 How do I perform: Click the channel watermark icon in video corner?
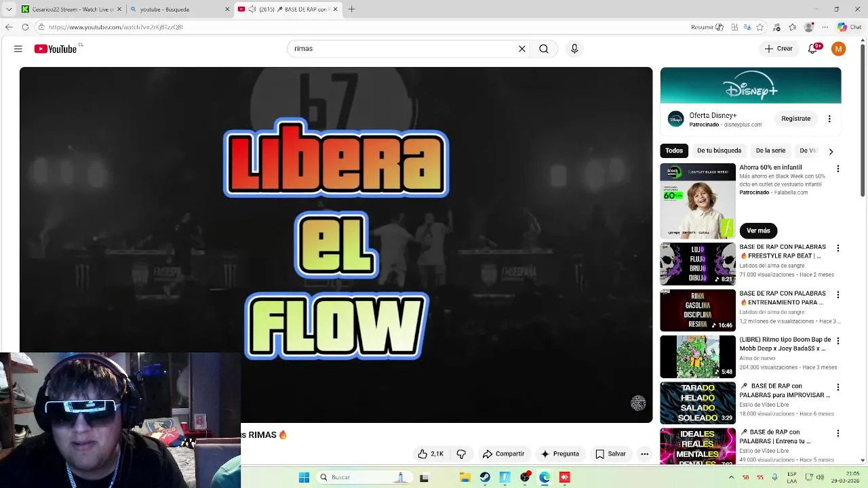click(x=638, y=403)
